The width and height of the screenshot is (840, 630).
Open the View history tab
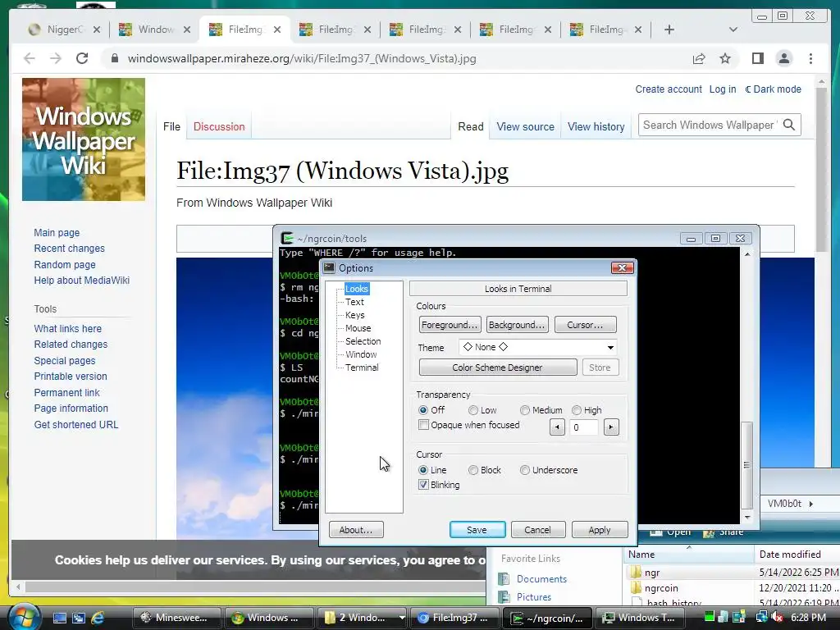tap(596, 126)
